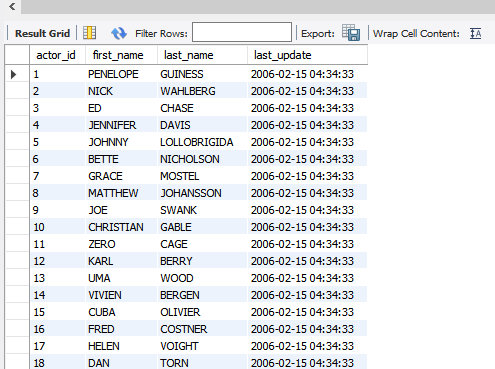The width and height of the screenshot is (495, 369).
Task: Select last_update timestamp in PENELOPE row
Action: click(x=307, y=74)
